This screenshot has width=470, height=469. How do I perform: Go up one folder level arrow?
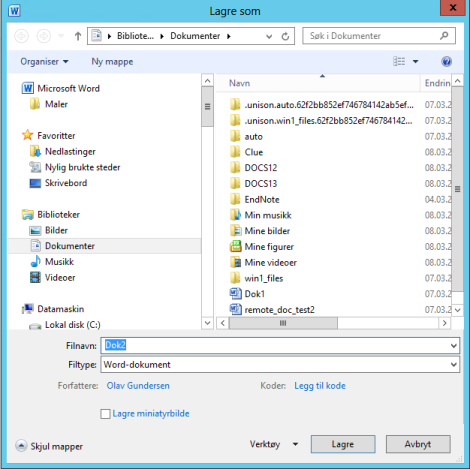78,36
